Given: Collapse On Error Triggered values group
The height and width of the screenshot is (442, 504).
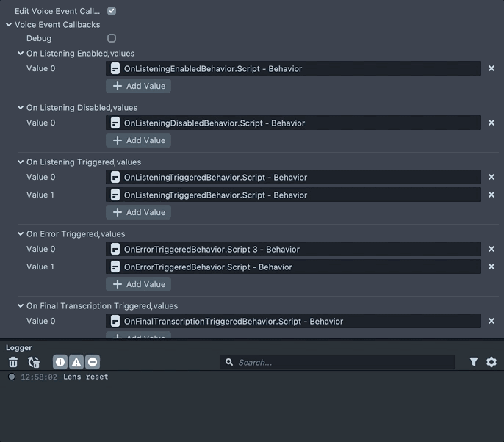Looking at the screenshot, I should click(x=21, y=234).
